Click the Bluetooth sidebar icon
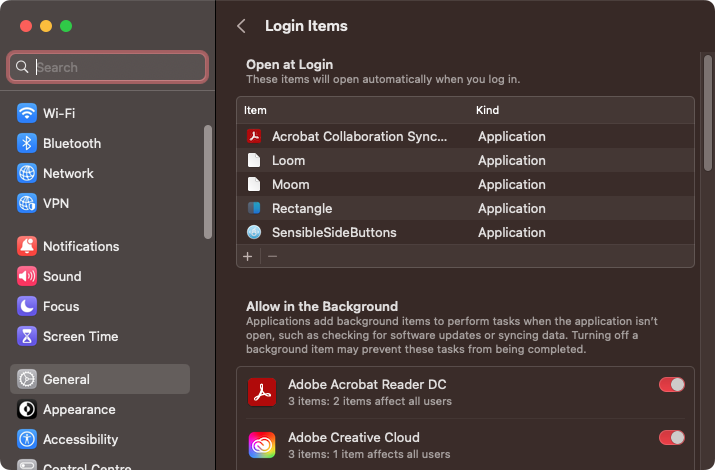 27,143
